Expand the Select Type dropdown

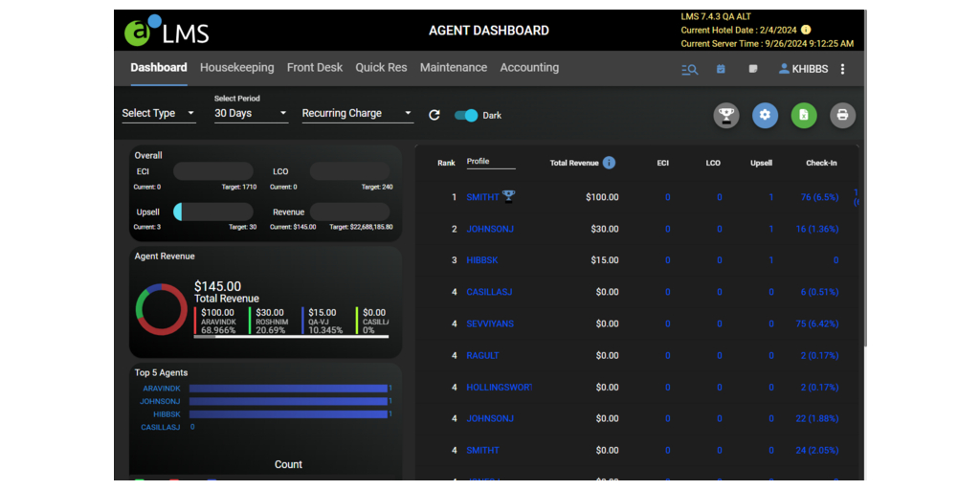point(158,113)
